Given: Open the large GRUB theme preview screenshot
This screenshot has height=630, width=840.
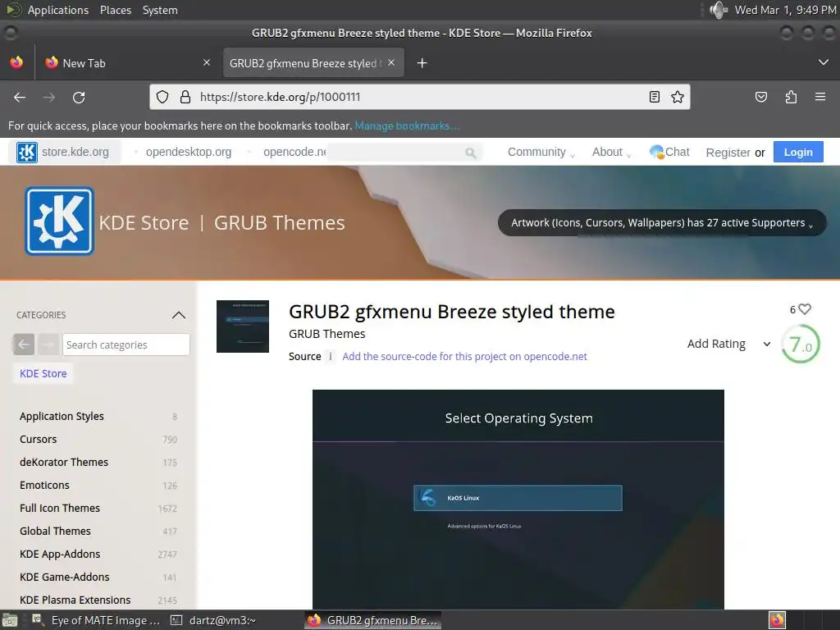Looking at the screenshot, I should tap(518, 500).
